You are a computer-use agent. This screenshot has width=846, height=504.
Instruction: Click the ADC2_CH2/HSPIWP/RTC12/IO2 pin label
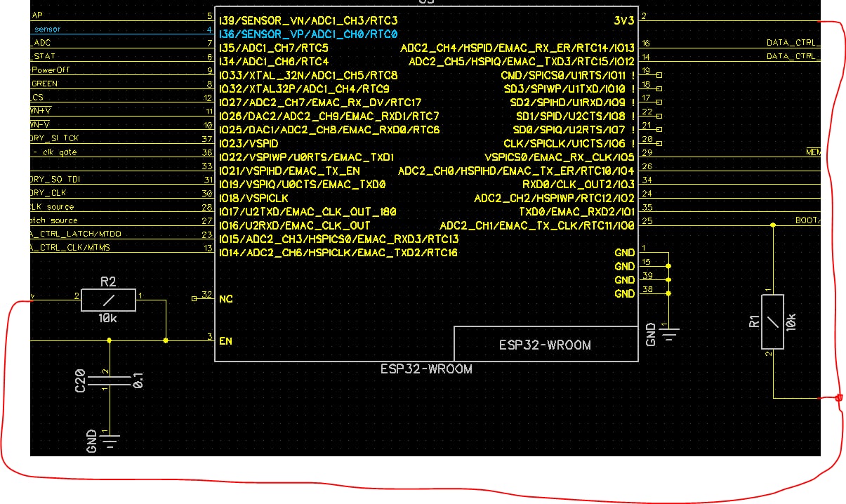[555, 198]
